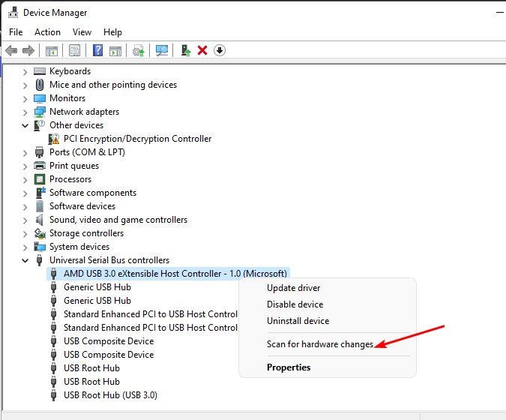Viewport: 506px width, 420px height.
Task: Select USB Root Hub (USB 3.0) device
Action: tap(110, 395)
